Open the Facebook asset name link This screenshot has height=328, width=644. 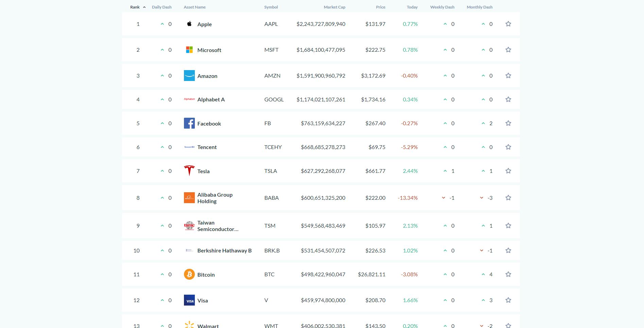pos(209,124)
